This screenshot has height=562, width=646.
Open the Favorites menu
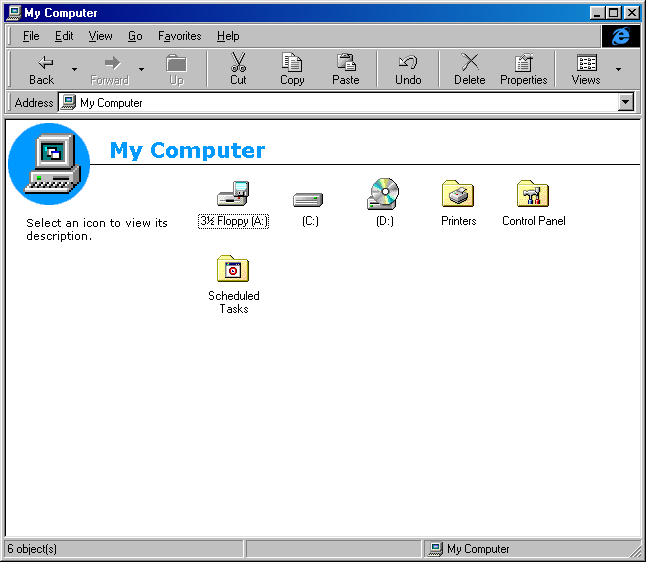pos(180,36)
